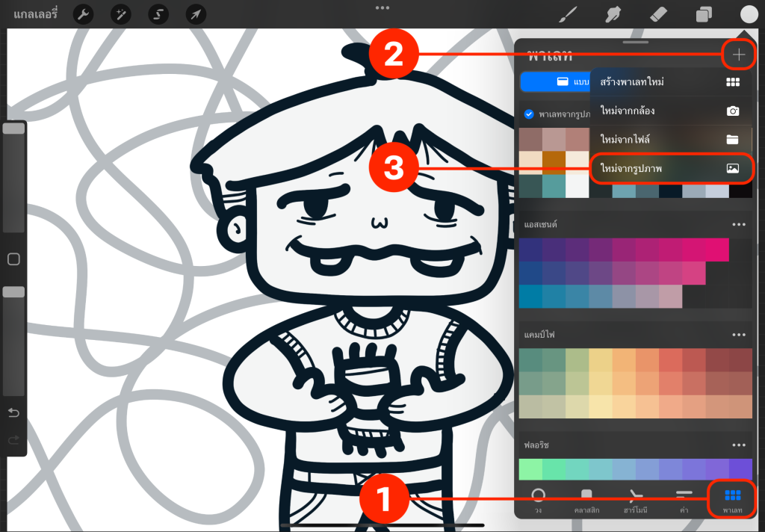
Task: Tap the square modify button on sidebar
Action: (x=13, y=259)
